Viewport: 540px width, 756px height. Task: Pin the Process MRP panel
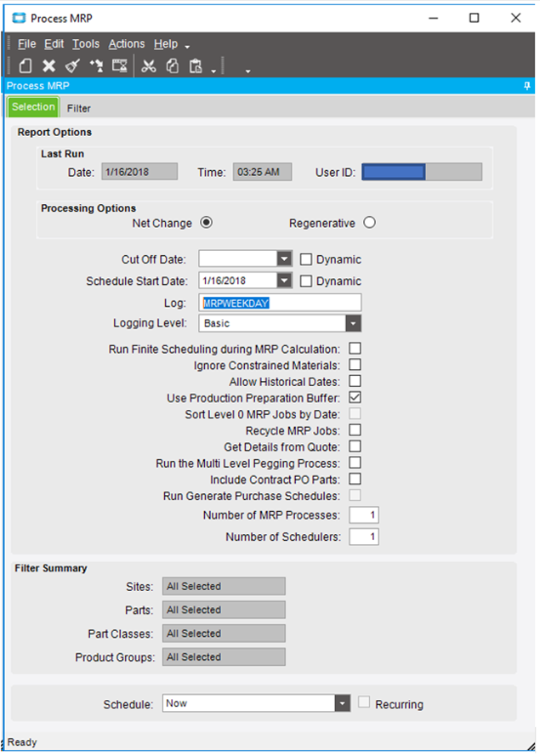pos(527,86)
